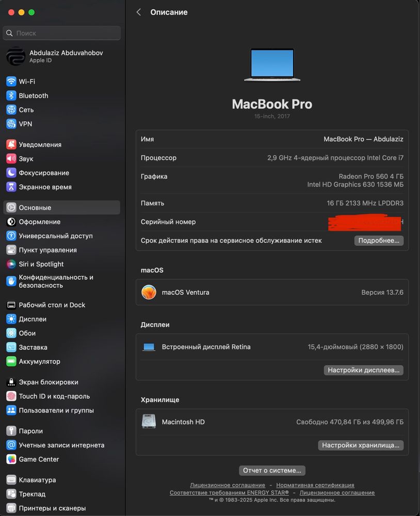Image resolution: width=420 pixels, height=516 pixels.
Task: Click the Intel HD Graphics 630 1536 МБ value
Action: (x=356, y=184)
